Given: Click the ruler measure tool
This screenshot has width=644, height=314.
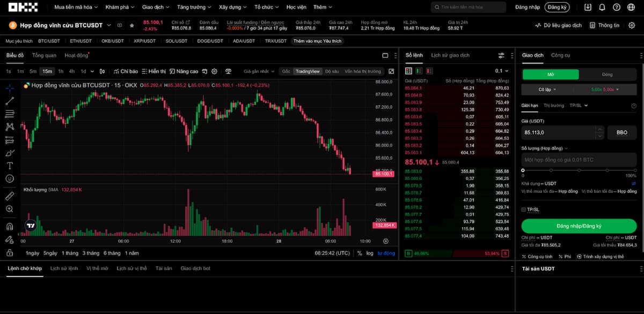Looking at the screenshot, I should (9, 196).
